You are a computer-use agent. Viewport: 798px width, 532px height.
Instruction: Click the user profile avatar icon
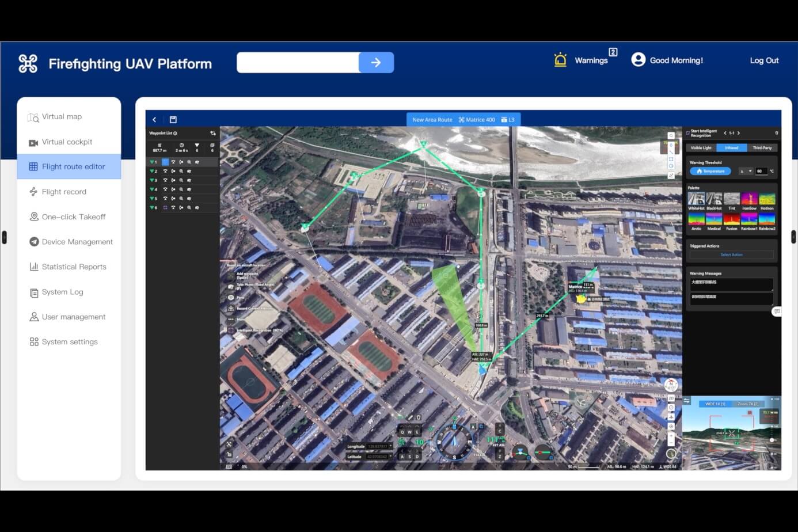(x=638, y=60)
